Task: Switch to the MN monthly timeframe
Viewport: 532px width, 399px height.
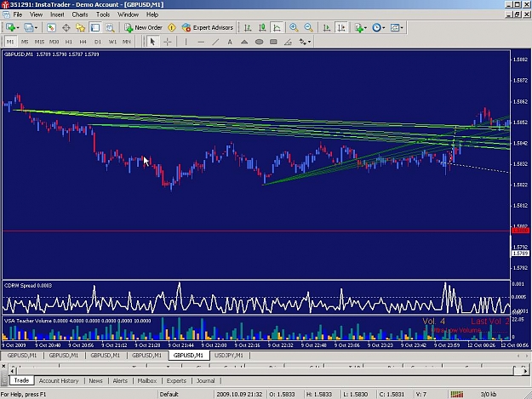Action: pos(127,42)
